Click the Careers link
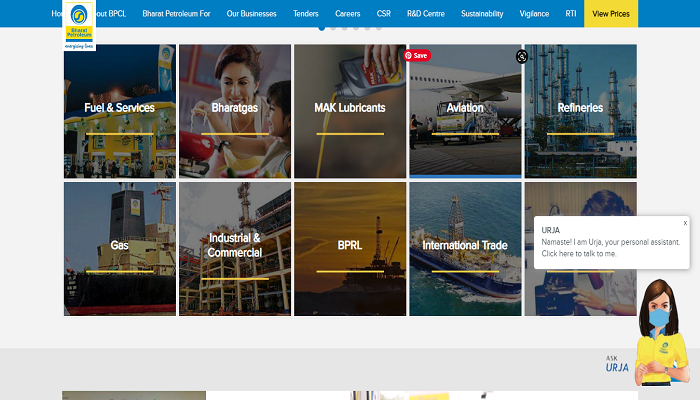 click(348, 14)
